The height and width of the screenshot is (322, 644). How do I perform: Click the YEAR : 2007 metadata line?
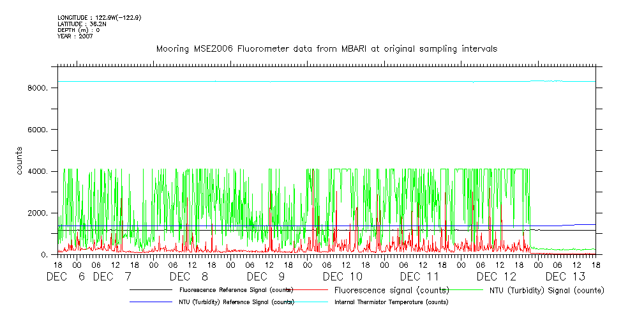(x=75, y=36)
